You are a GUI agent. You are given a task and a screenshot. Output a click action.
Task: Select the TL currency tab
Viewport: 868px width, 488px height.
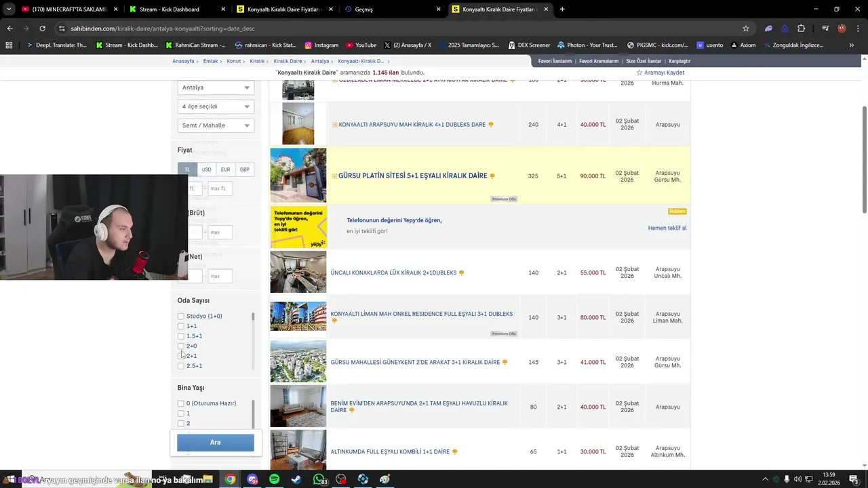point(187,169)
